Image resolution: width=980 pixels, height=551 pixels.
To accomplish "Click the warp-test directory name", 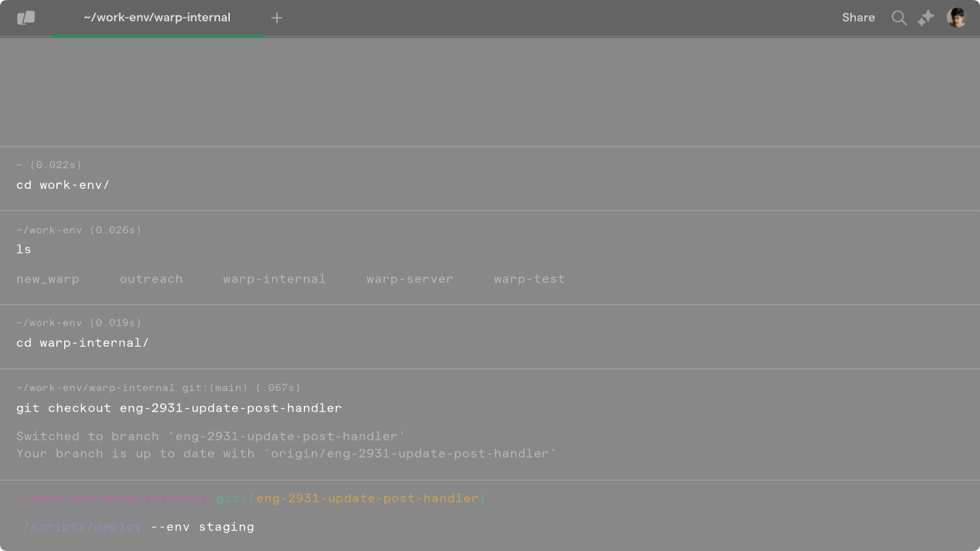I will pyautogui.click(x=529, y=279).
